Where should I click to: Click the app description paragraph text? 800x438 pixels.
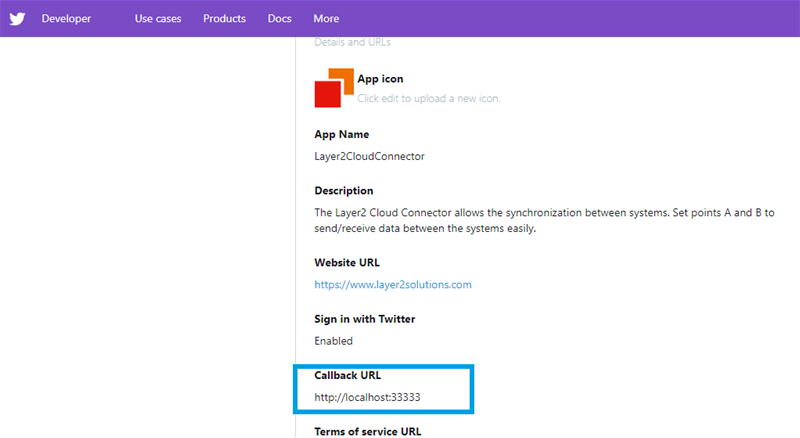537,220
